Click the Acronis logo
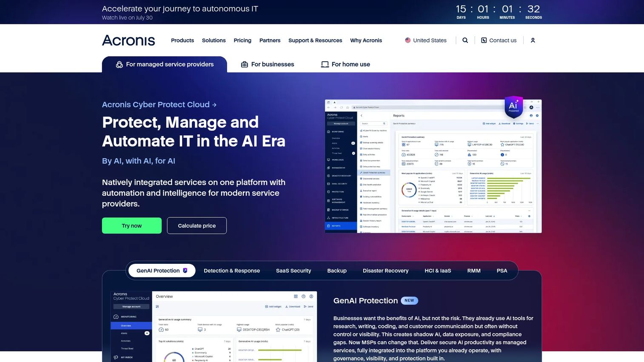The height and width of the screenshot is (362, 644). 128,40
